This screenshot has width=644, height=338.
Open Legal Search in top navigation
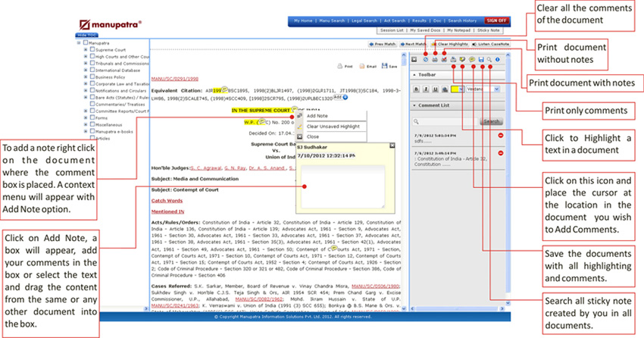pos(364,20)
